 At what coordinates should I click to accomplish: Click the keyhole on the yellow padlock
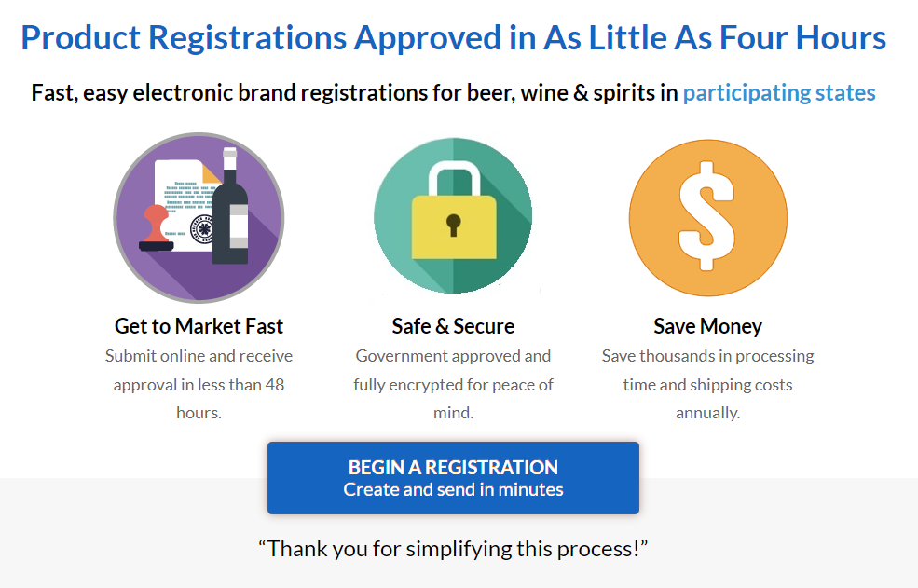[x=454, y=225]
